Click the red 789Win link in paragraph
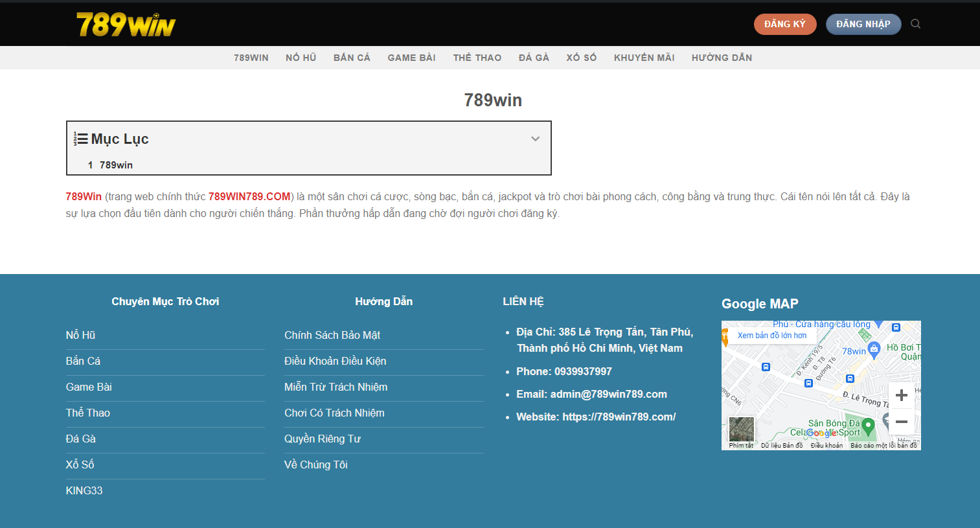Image resolution: width=980 pixels, height=528 pixels. 84,196
